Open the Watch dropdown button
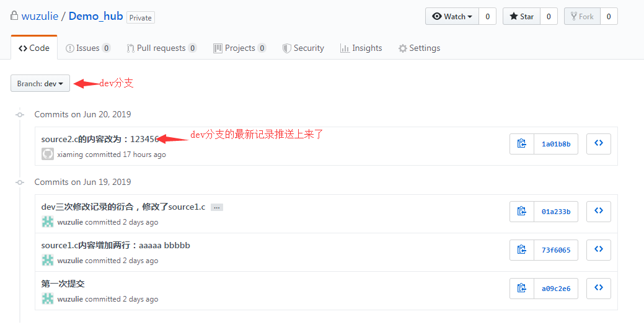644x332 pixels. click(x=452, y=17)
